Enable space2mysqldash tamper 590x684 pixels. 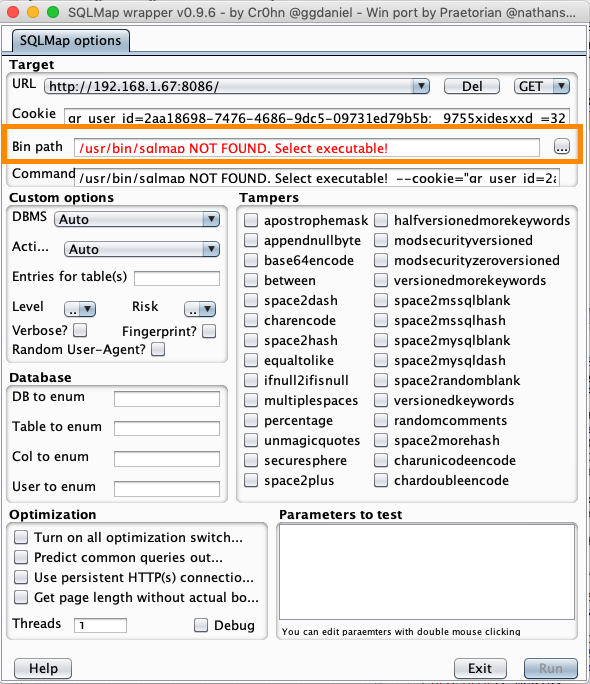click(x=381, y=361)
